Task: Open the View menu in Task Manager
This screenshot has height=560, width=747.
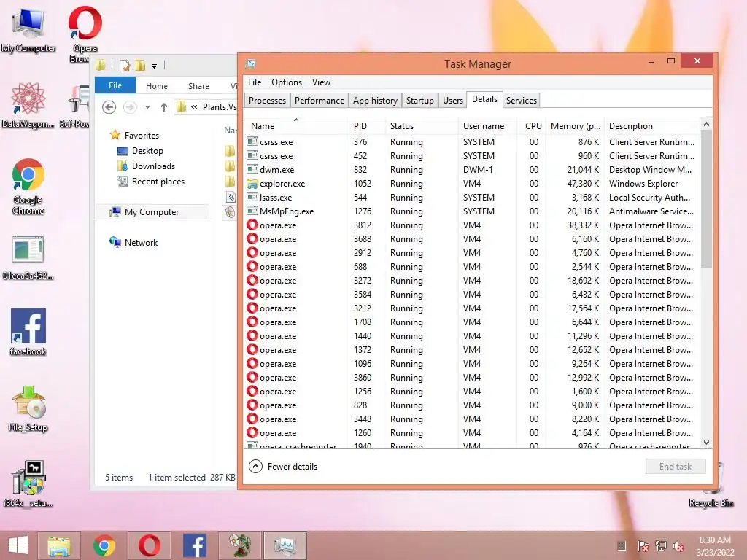Action: (x=321, y=82)
